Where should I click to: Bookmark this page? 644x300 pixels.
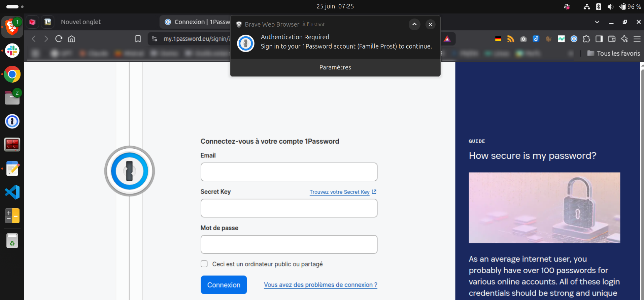[x=138, y=39]
